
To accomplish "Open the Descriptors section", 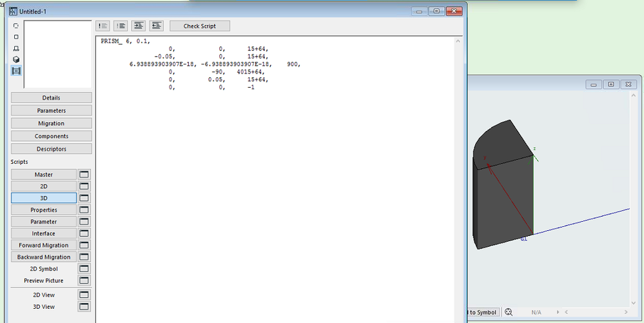I will tap(52, 149).
